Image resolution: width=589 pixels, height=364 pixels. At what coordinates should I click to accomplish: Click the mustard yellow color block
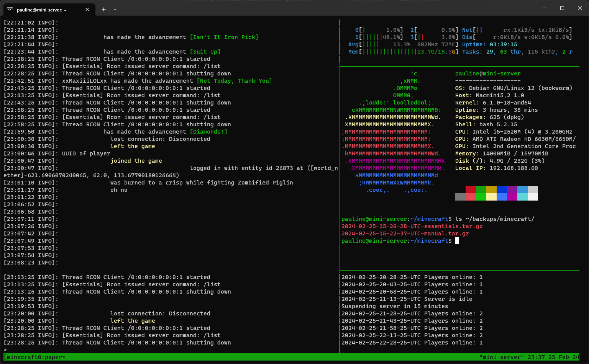[491, 190]
